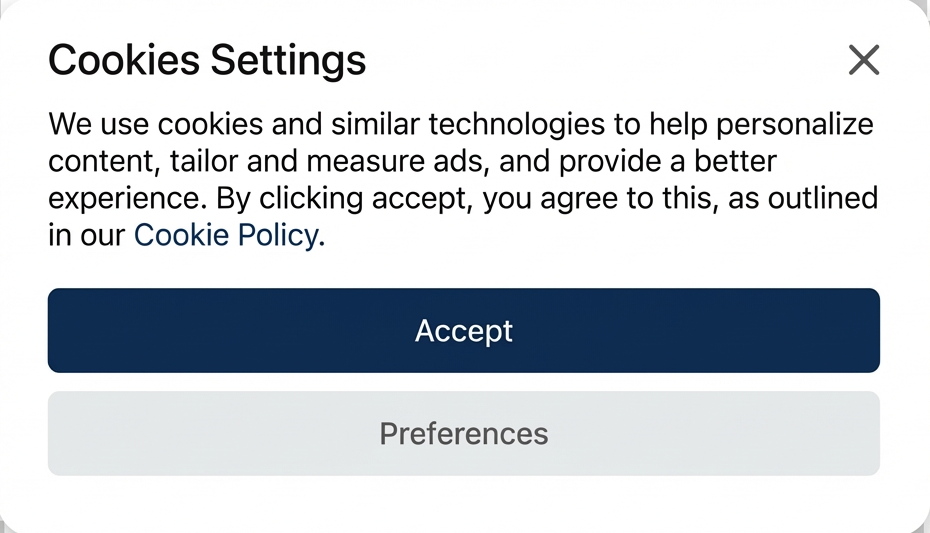930x533 pixels.
Task: Agree to cookies using Accept
Action: pos(464,331)
